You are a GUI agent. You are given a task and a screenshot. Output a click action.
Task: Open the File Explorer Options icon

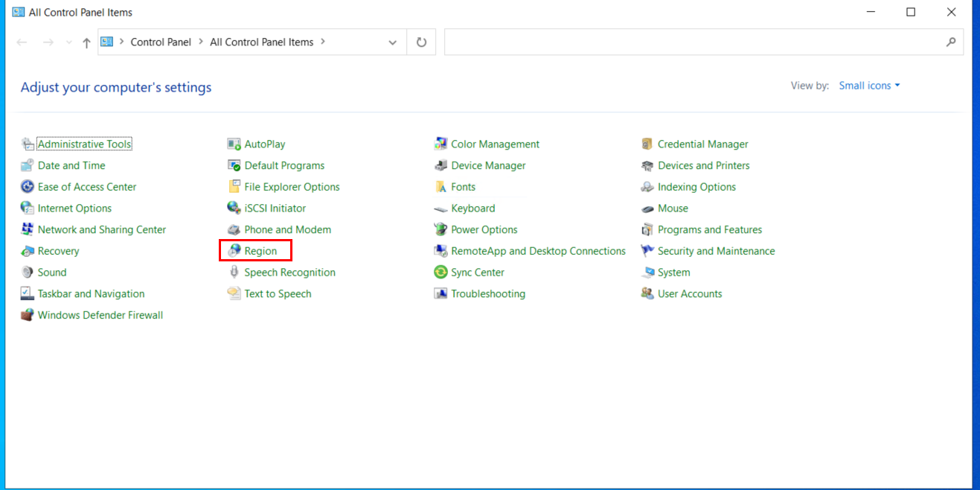tap(234, 187)
